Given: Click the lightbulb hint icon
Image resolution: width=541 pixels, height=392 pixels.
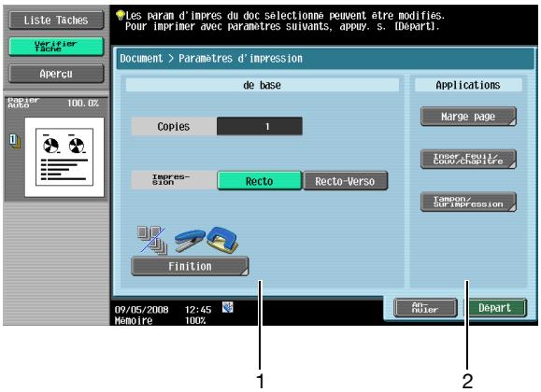Looking at the screenshot, I should (x=120, y=15).
